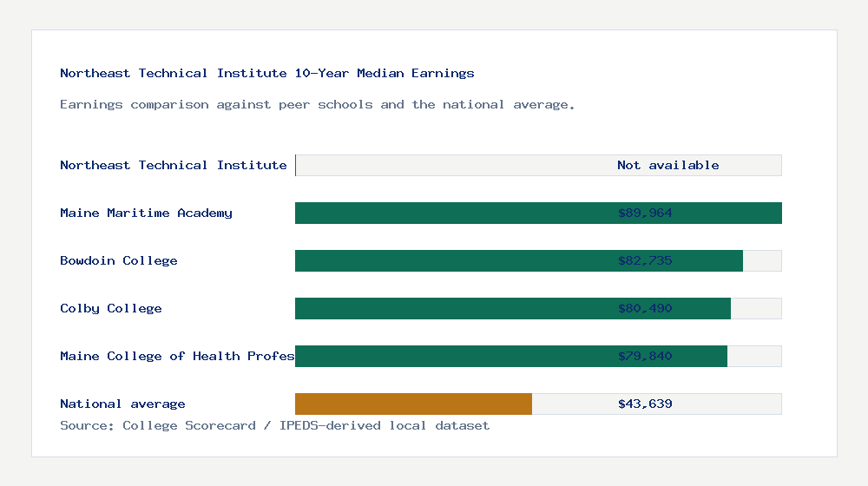Click the orange National average bar

[413, 404]
